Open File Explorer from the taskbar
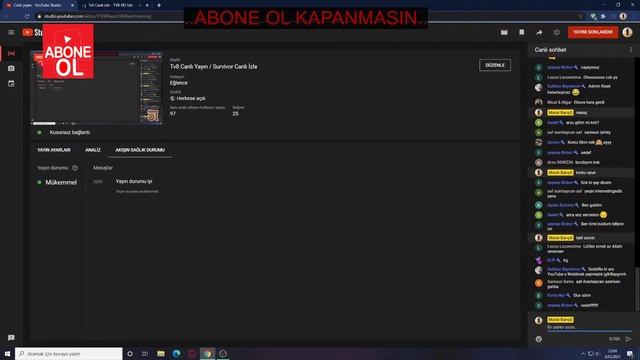The width and height of the screenshot is (640, 360). [161, 353]
